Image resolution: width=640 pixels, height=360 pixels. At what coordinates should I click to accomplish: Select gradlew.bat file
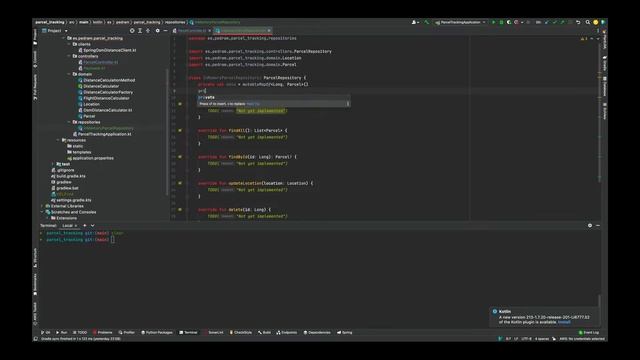click(x=65, y=188)
